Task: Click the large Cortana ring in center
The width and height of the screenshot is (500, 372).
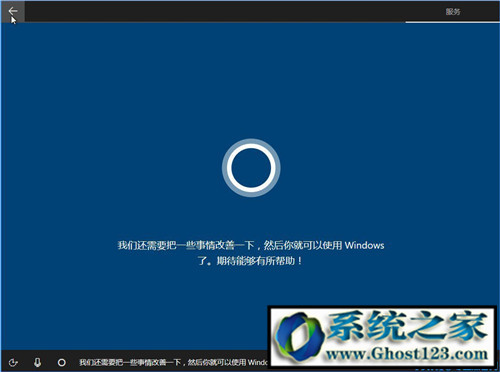Action: 251,168
